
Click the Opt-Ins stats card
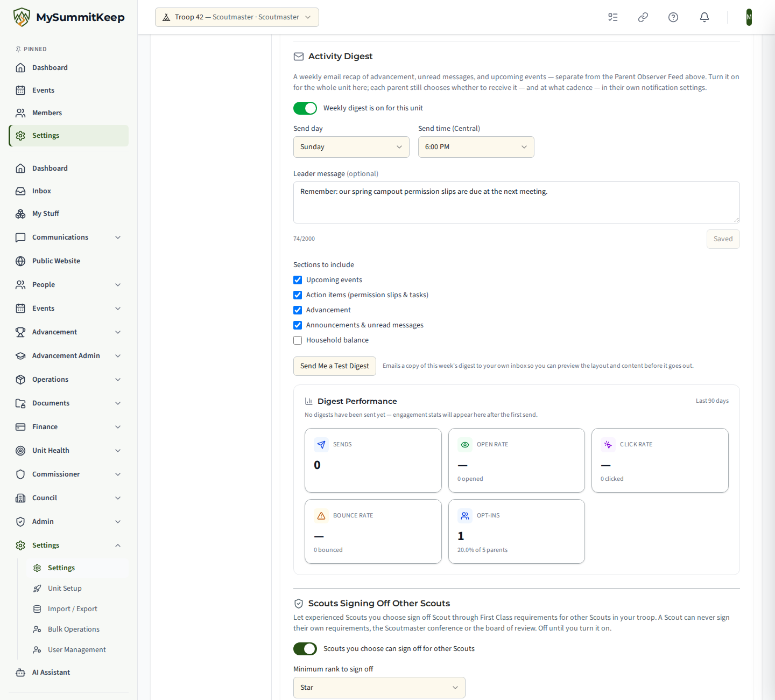(517, 531)
